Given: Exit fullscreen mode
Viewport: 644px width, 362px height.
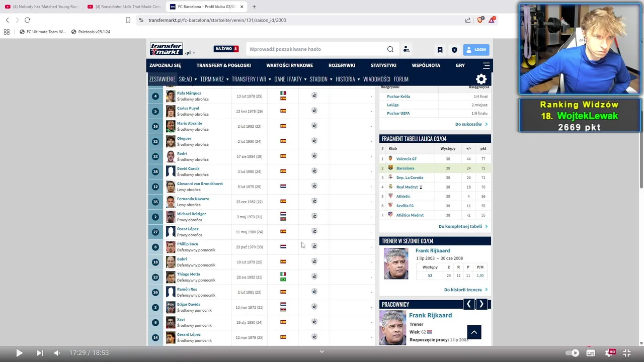Looking at the screenshot, I should pos(627,353).
